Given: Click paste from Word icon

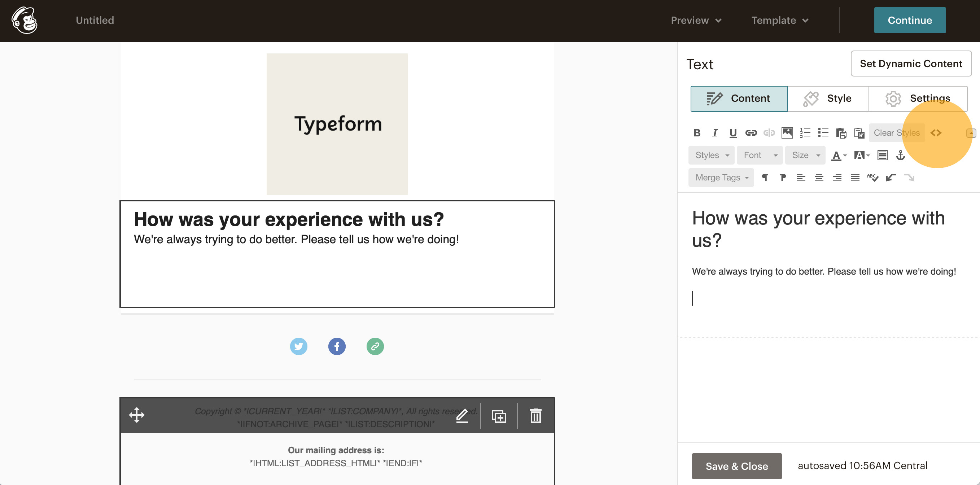Looking at the screenshot, I should click(859, 133).
